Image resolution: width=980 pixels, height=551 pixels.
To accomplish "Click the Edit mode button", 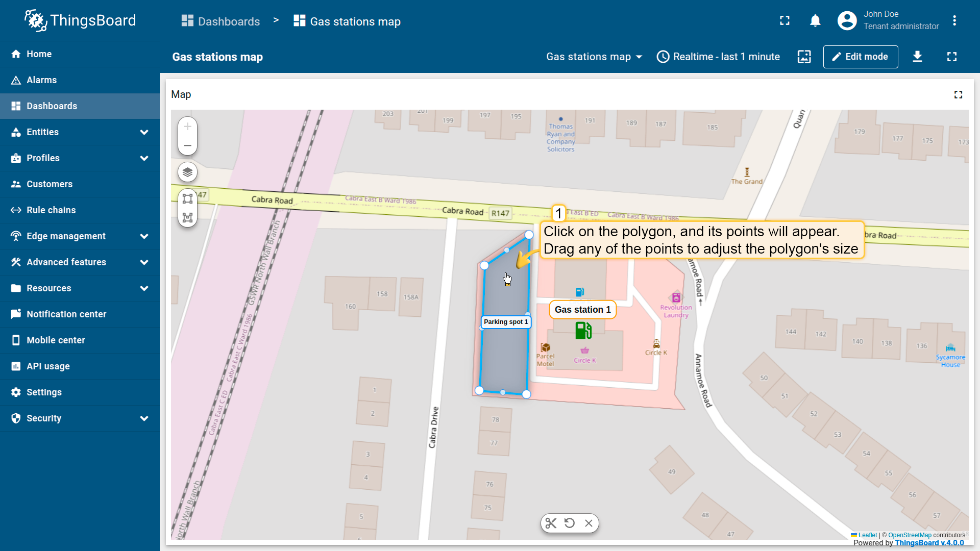I will 860,57.
